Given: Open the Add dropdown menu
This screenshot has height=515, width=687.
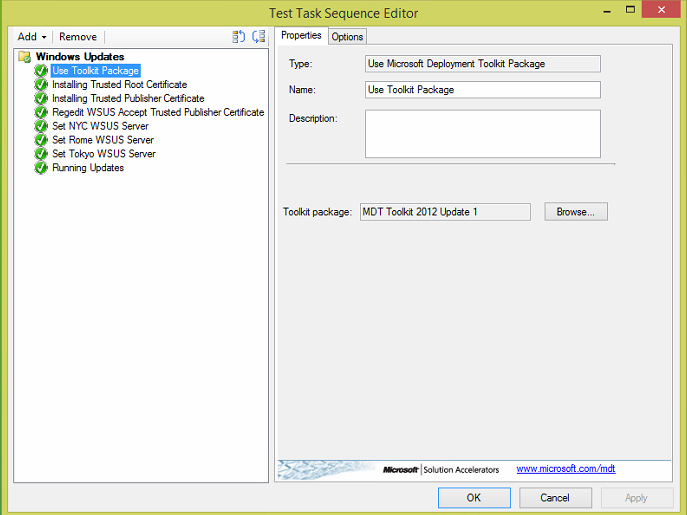Looking at the screenshot, I should [32, 37].
